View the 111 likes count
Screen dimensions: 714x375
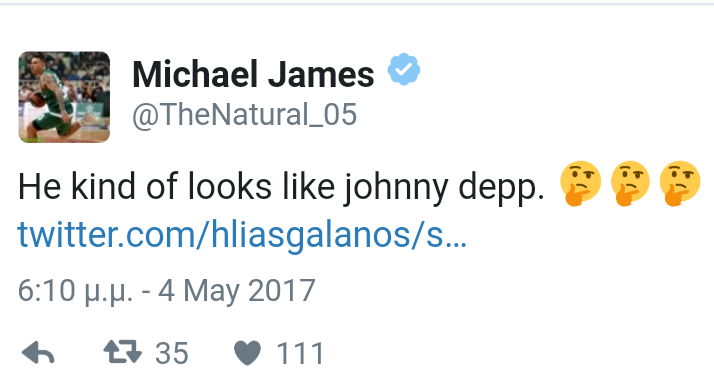tap(300, 353)
